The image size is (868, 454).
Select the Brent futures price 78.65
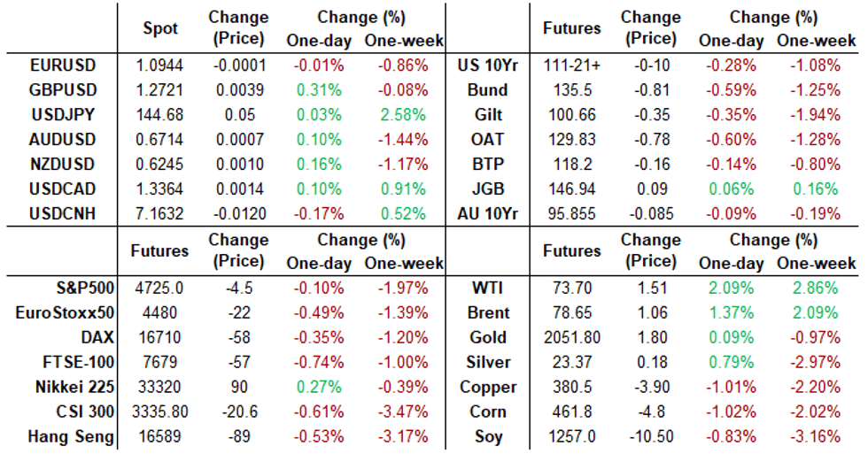(571, 312)
